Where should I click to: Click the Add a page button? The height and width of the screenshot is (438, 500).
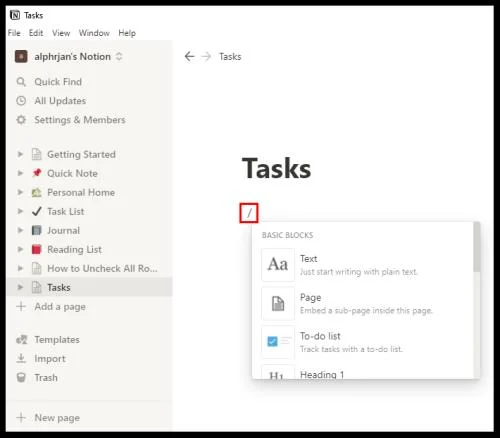click(x=51, y=307)
